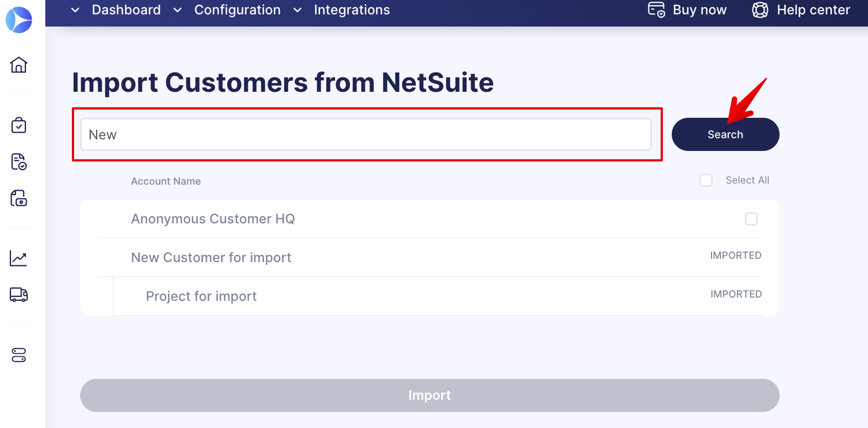
Task: Check the Anonymous Customer HQ checkbox
Action: pyautogui.click(x=751, y=219)
